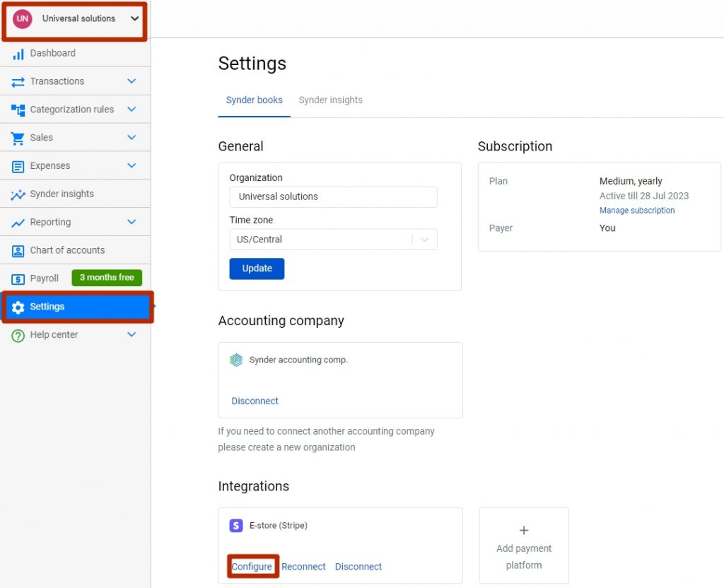This screenshot has height=588, width=724.
Task: Click the Reporting trend line icon
Action: click(x=18, y=223)
